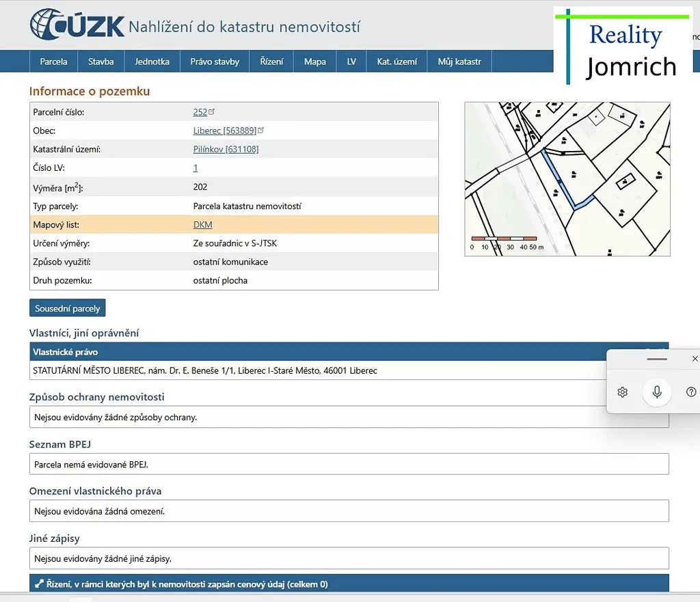This screenshot has width=700, height=602.
Task: Follow the DKM map sheet link
Action: tap(202, 224)
